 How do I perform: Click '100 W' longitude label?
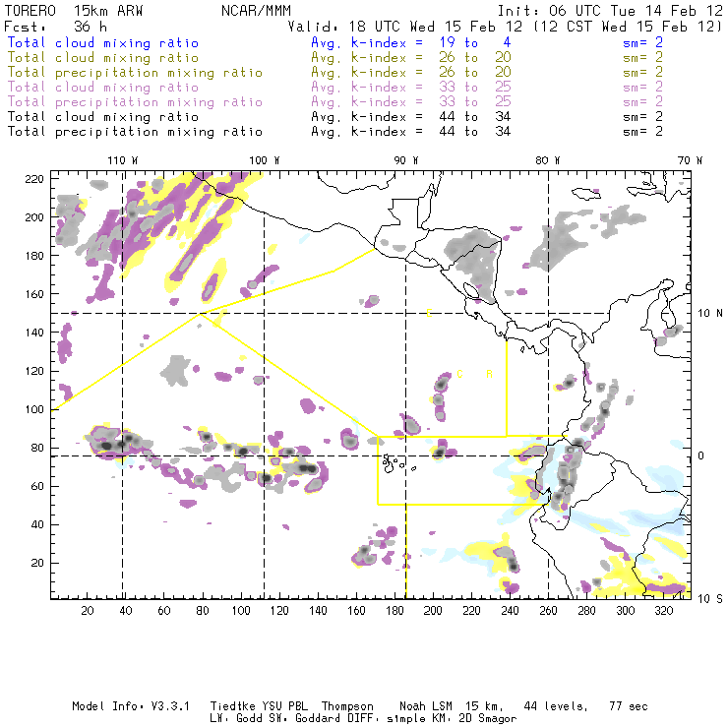265,160
